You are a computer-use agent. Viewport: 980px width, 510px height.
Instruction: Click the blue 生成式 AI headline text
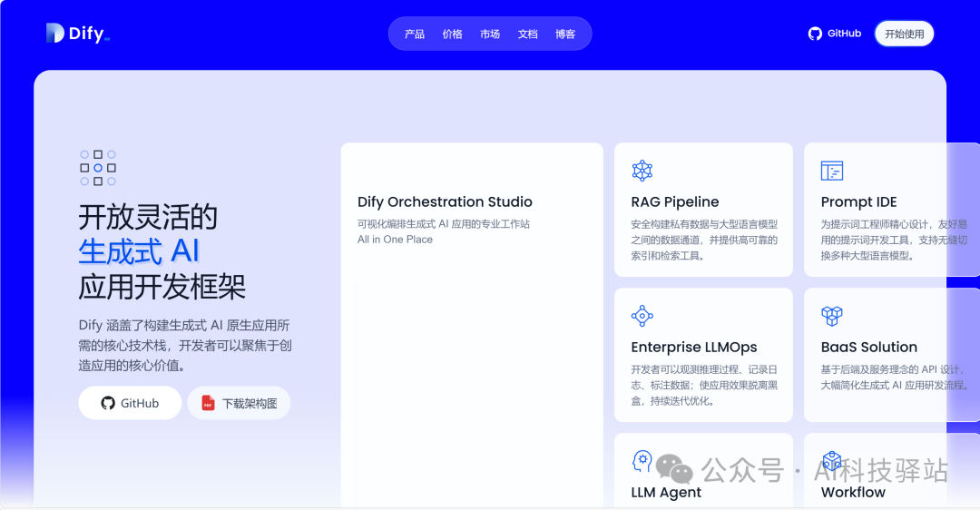click(139, 251)
